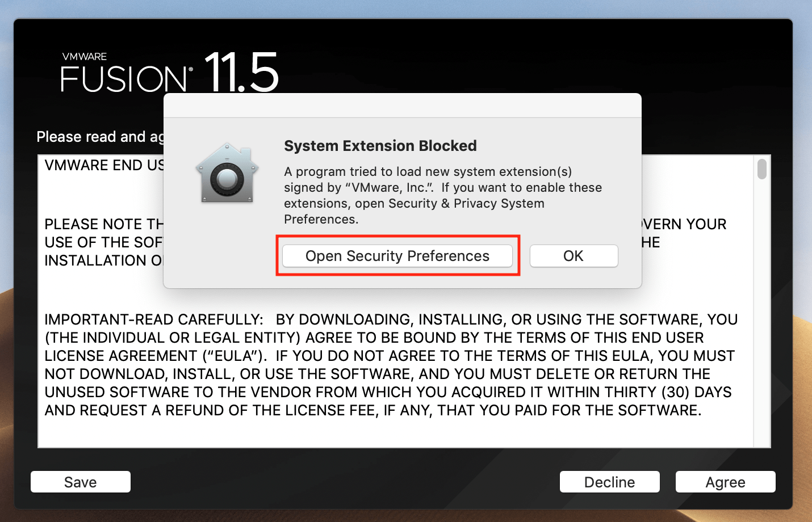Decline the VMware license agreement

point(609,482)
